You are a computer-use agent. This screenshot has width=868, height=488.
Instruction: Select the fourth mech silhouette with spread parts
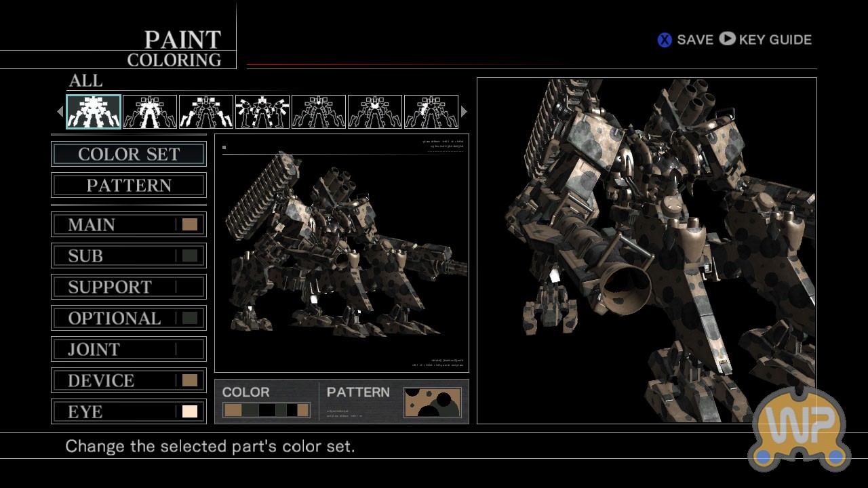tap(262, 112)
